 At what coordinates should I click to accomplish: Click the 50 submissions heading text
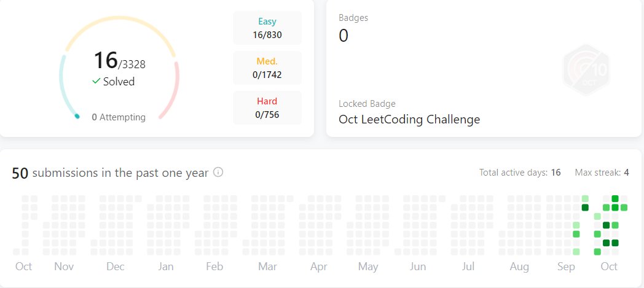tap(112, 173)
